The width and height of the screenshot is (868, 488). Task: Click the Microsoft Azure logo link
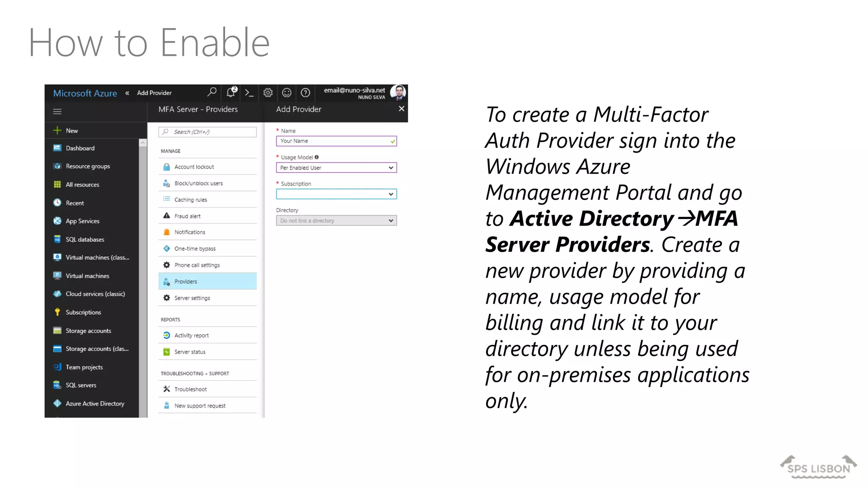pos(85,93)
